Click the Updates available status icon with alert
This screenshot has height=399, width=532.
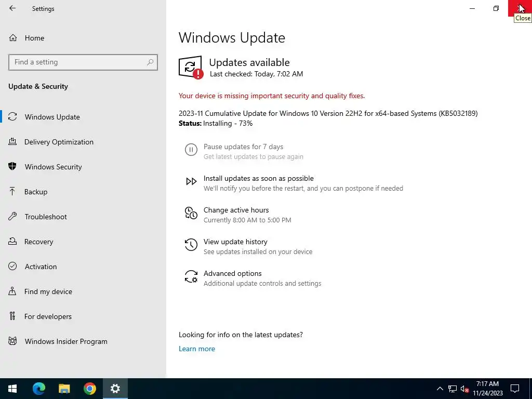click(191, 67)
